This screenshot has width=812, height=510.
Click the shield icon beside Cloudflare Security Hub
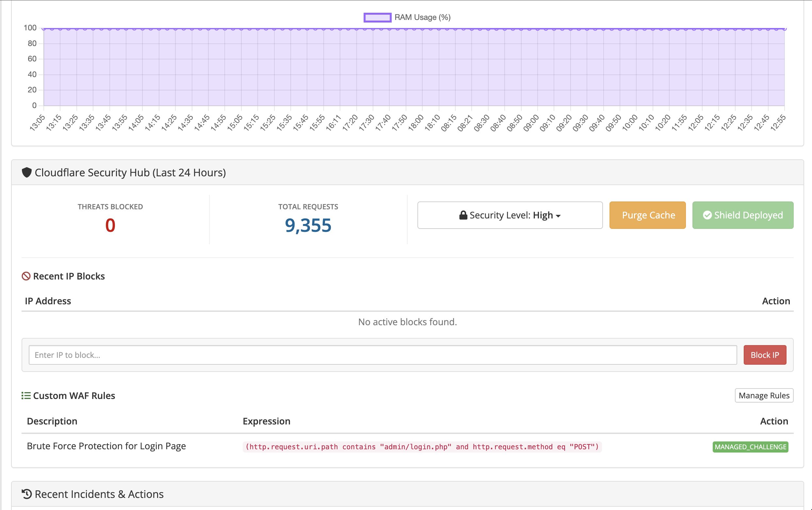click(27, 173)
